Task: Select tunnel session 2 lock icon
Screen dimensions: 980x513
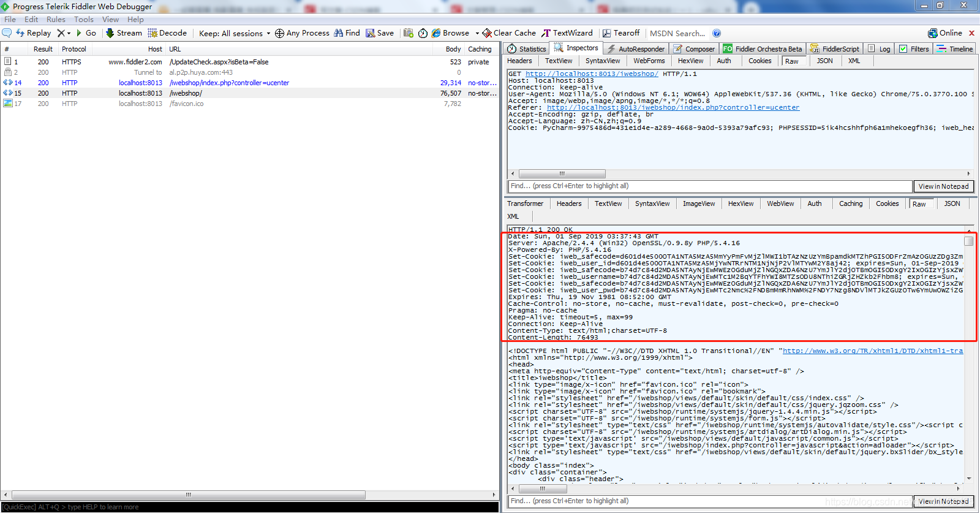Action: 8,72
